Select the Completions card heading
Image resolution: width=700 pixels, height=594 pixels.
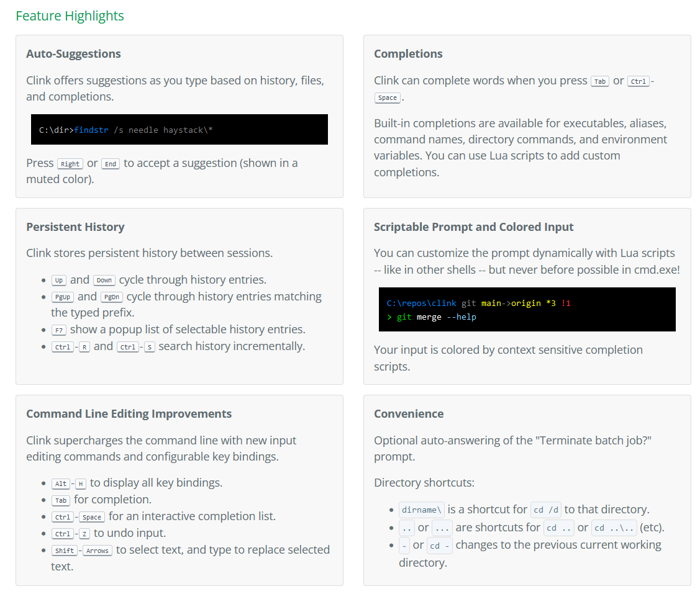(x=408, y=54)
